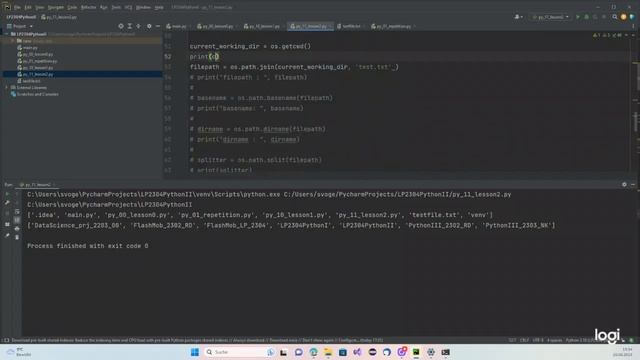Expand External Libraries node
Viewport: 640px width, 360px height.
(x=7, y=88)
